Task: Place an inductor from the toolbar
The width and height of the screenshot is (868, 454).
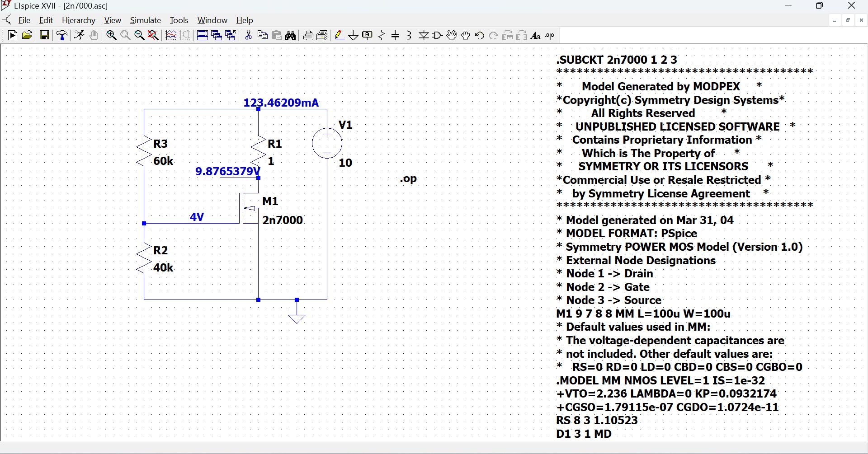Action: pyautogui.click(x=409, y=36)
